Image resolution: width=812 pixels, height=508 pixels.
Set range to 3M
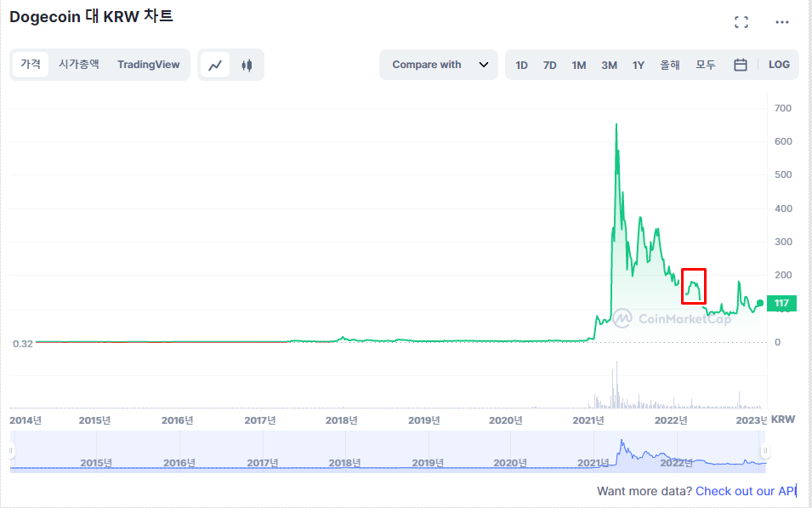[609, 65]
